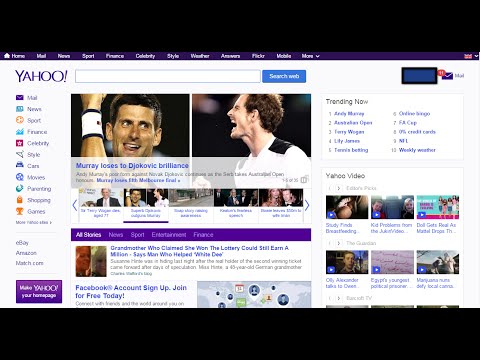Switch to the Entertainment stories tab
Image resolution: width=480 pixels, height=360 pixels.
[169, 235]
